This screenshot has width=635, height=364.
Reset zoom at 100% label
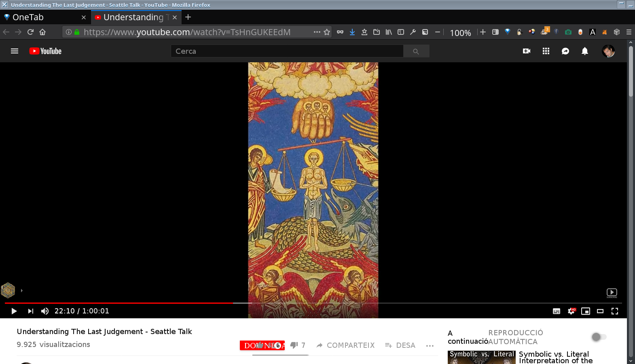click(460, 33)
